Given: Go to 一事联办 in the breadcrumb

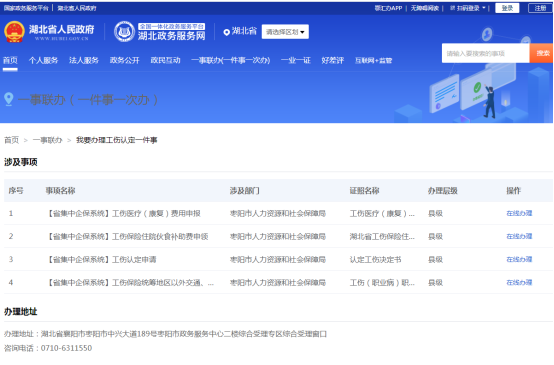Looking at the screenshot, I should pos(47,140).
